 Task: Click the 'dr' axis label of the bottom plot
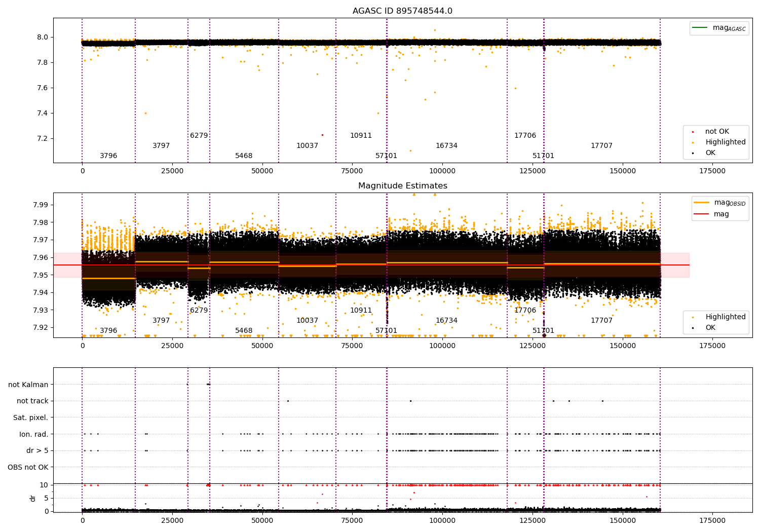coord(33,498)
